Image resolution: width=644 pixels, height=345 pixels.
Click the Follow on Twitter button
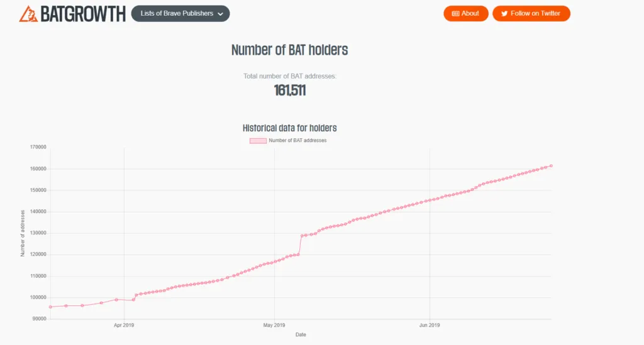click(x=531, y=14)
